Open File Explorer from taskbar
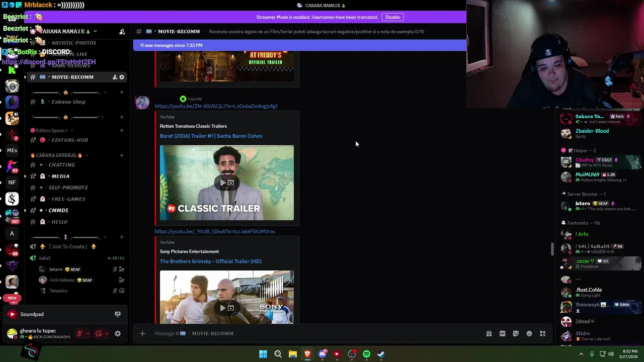Image resolution: width=644 pixels, height=362 pixels. (x=292, y=354)
